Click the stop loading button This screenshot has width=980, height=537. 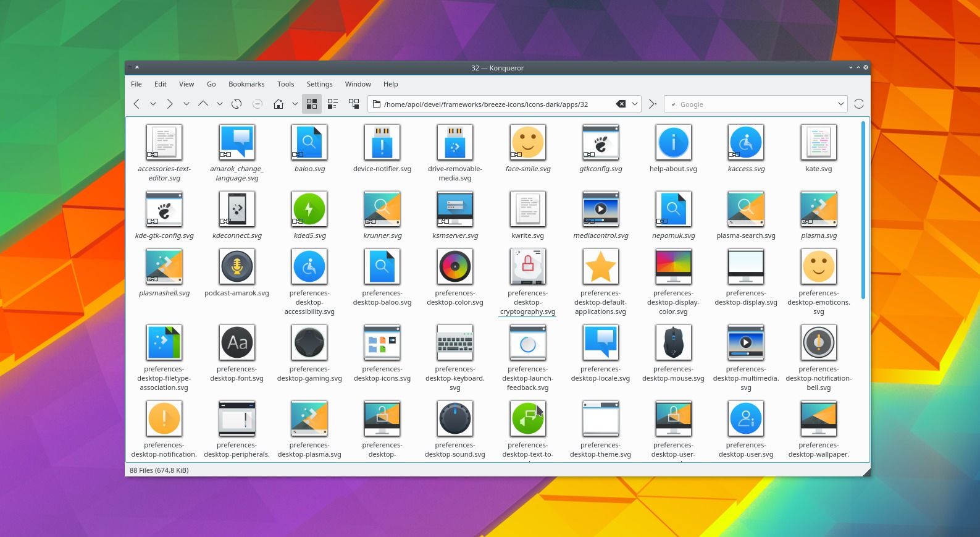click(258, 104)
